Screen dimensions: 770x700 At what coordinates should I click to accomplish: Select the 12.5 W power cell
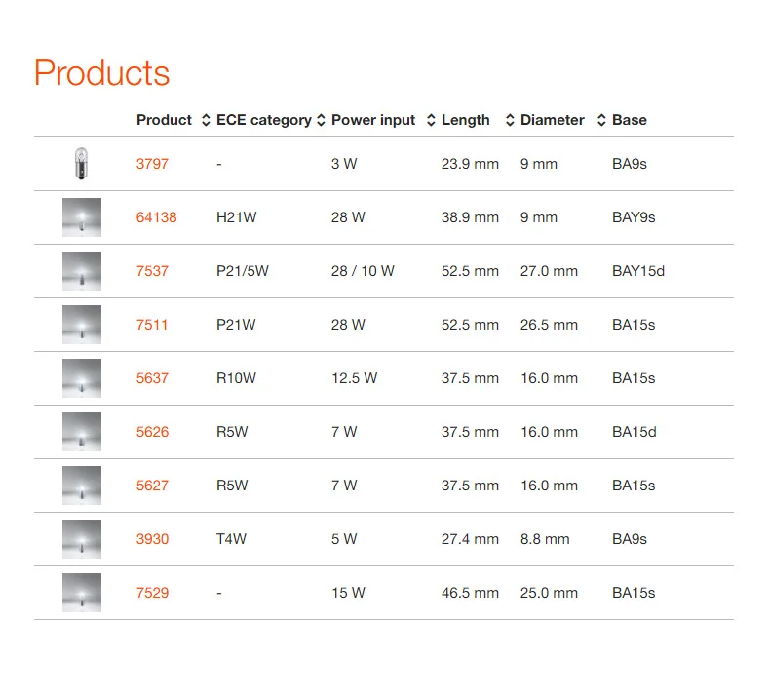pos(354,378)
